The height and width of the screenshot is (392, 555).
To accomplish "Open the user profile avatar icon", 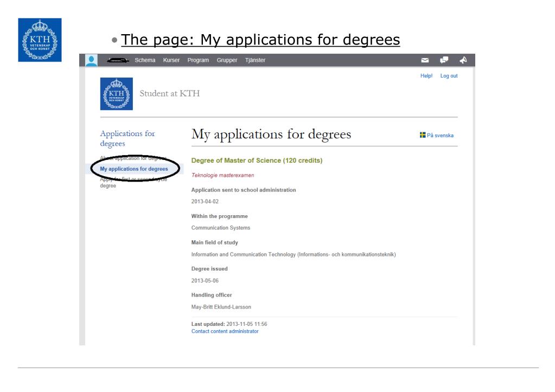I will (91, 60).
